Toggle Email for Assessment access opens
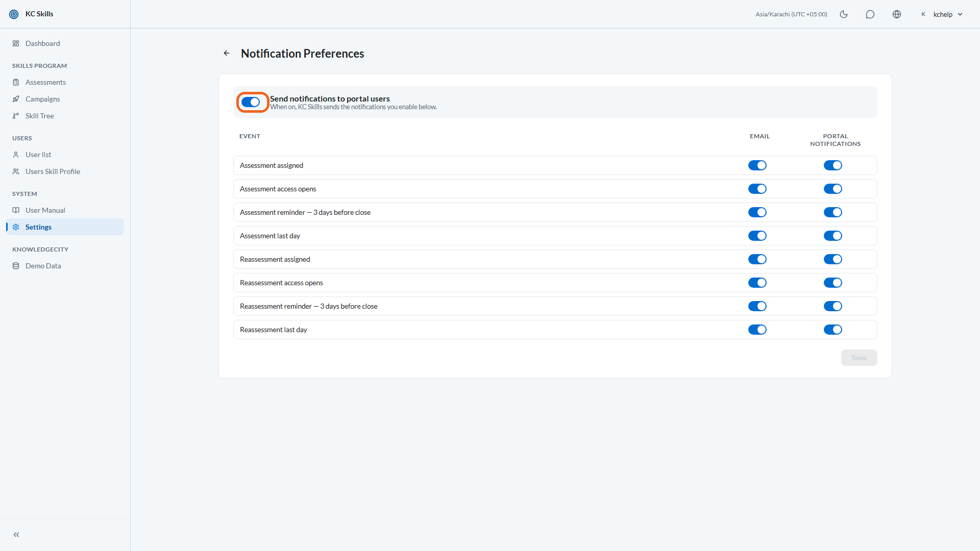980x551 pixels. 757,189
